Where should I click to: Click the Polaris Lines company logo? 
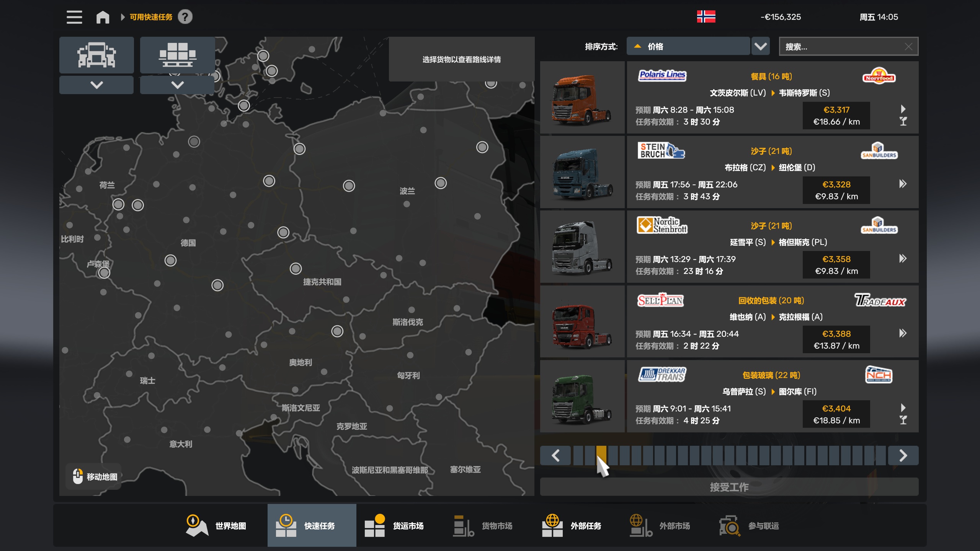click(x=662, y=75)
